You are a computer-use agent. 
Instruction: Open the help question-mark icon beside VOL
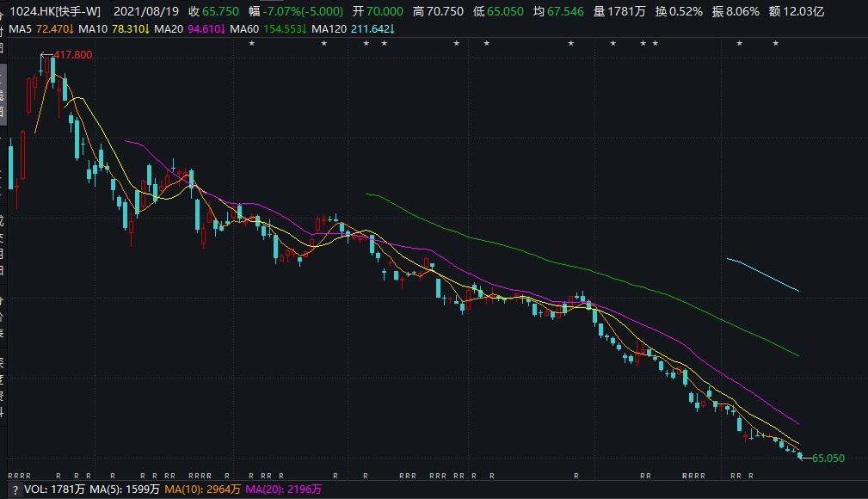[15, 490]
